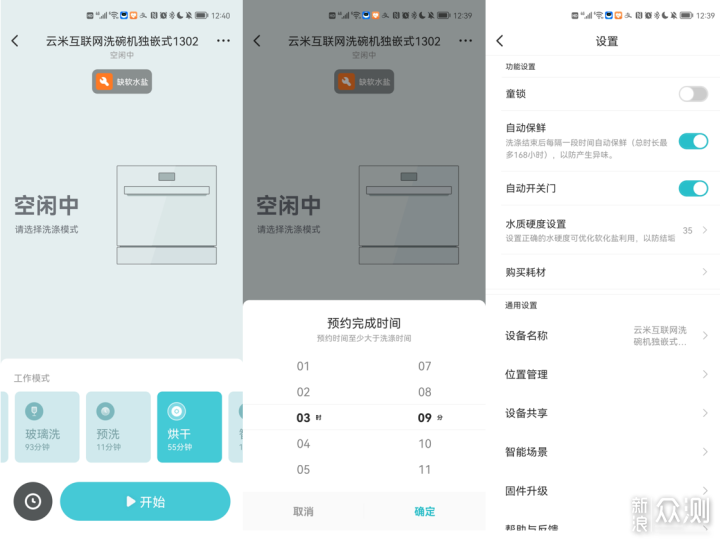The height and width of the screenshot is (542, 720).
Task: Open 位置管理 via its chevron
Action: coord(705,374)
